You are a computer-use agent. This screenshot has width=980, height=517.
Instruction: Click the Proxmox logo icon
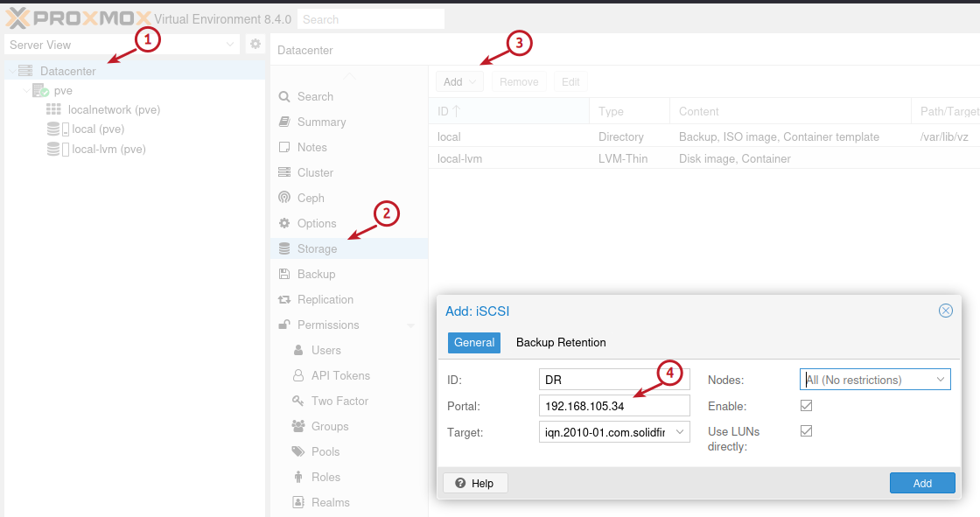[x=17, y=18]
